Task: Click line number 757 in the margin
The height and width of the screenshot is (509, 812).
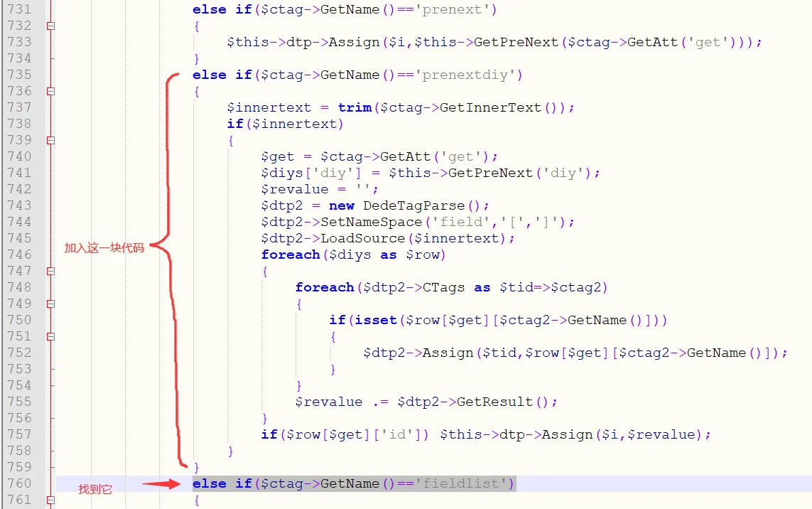Action: point(19,434)
